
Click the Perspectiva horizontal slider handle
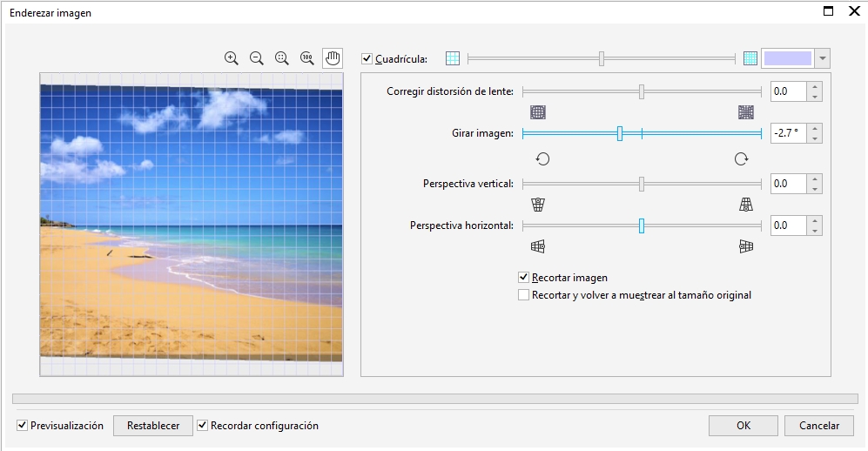642,225
